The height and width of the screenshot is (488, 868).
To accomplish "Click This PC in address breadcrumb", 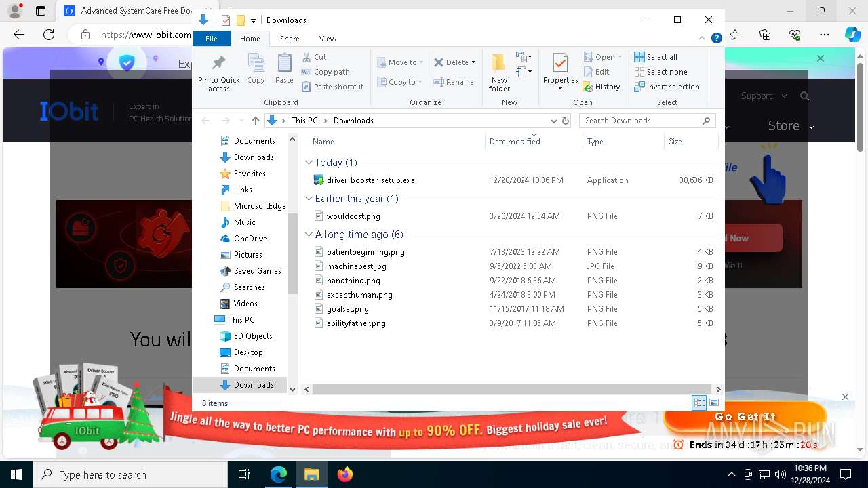I will pyautogui.click(x=304, y=121).
